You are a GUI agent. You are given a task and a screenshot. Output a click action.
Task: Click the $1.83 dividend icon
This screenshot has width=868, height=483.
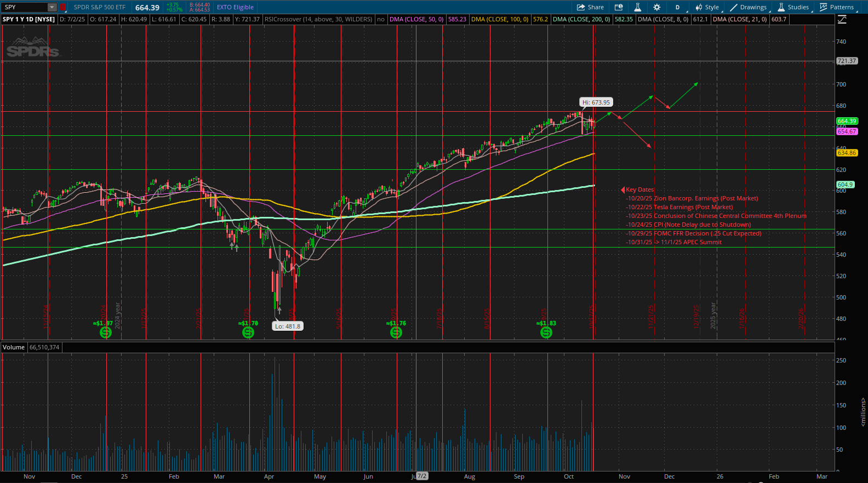tap(546, 332)
